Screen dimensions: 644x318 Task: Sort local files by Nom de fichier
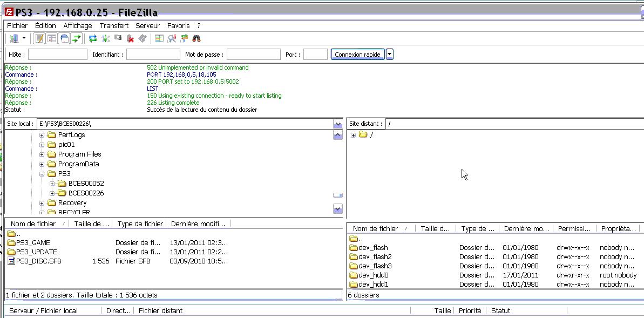(37, 224)
